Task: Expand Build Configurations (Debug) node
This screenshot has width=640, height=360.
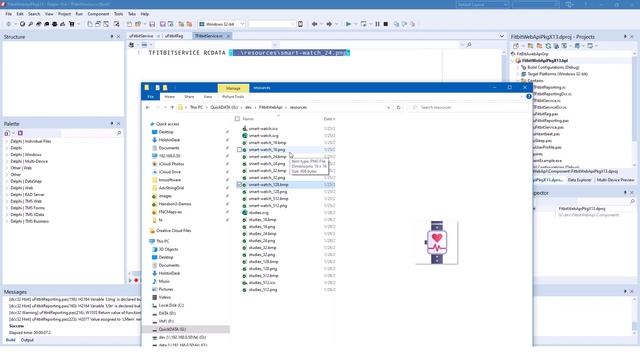Action: pyautogui.click(x=518, y=67)
